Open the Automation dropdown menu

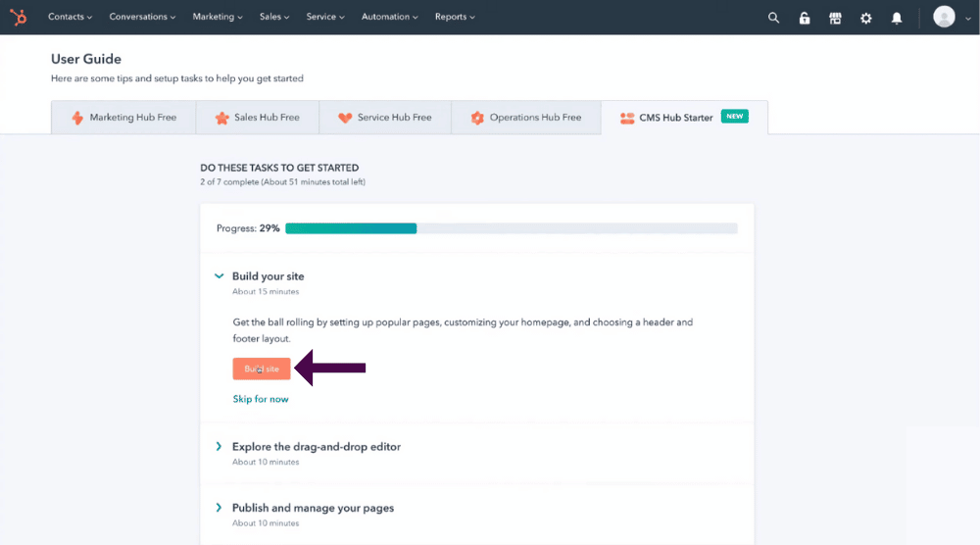pyautogui.click(x=389, y=17)
